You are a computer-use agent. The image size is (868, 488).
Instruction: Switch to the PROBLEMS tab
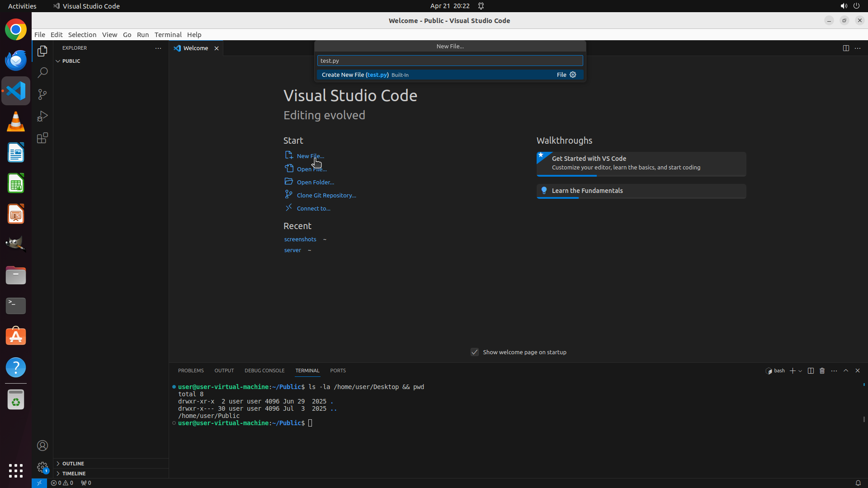coord(191,371)
